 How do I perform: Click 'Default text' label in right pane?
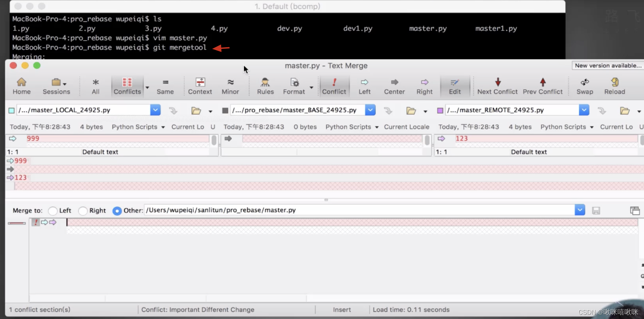coord(529,152)
